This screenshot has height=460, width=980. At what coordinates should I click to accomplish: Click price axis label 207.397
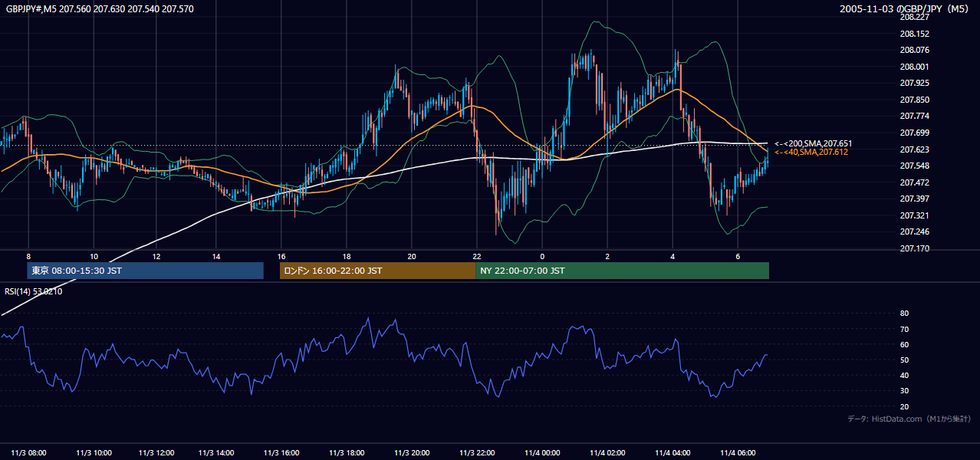click(914, 199)
